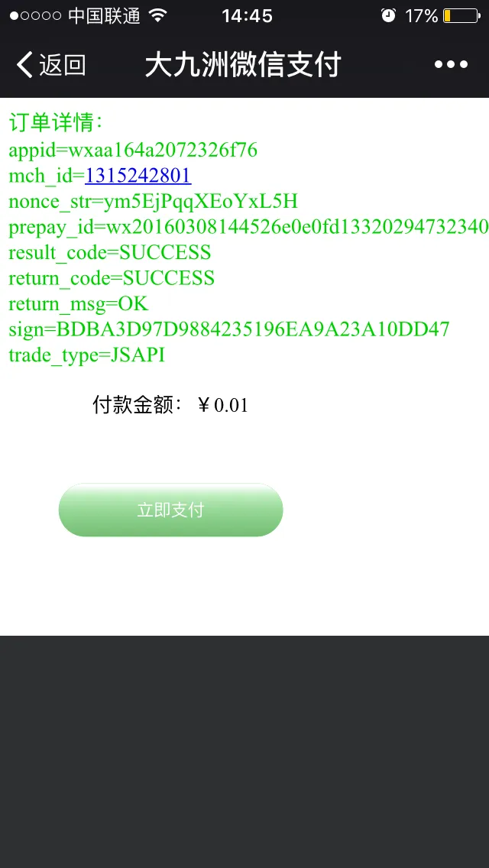The image size is (489, 868).
Task: Tap the 立即支付 pay now button
Action: [x=170, y=510]
